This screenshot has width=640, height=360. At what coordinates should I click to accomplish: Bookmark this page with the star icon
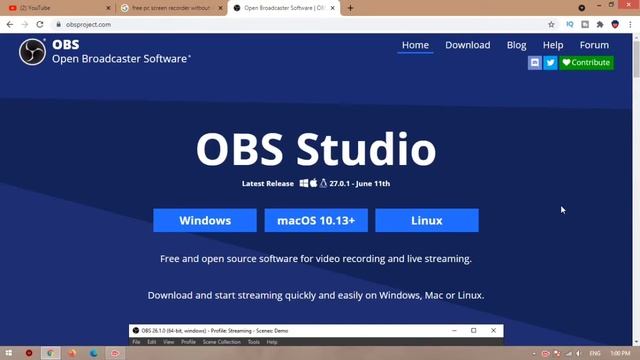coord(551,24)
